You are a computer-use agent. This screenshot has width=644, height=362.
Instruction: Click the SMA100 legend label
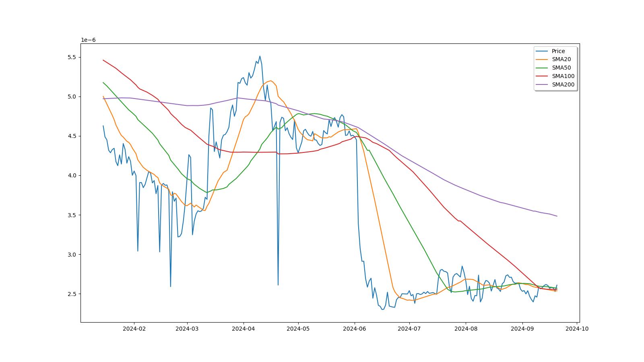[563, 76]
